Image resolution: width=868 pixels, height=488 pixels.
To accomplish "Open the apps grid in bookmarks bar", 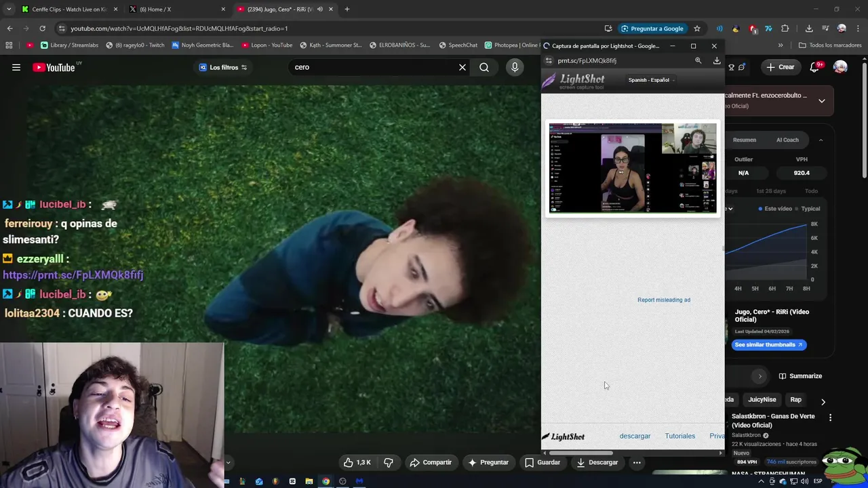I will click(9, 45).
